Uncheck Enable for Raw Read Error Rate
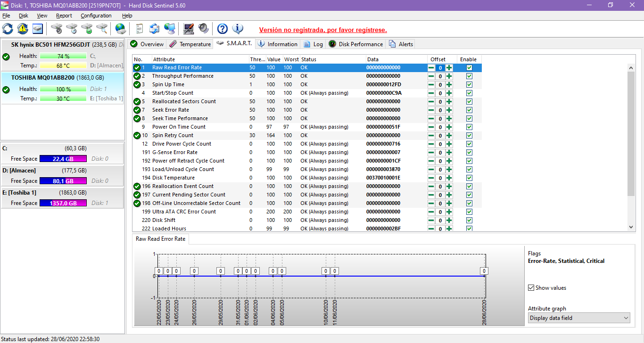Viewport: 644px width, 343px height. [469, 68]
